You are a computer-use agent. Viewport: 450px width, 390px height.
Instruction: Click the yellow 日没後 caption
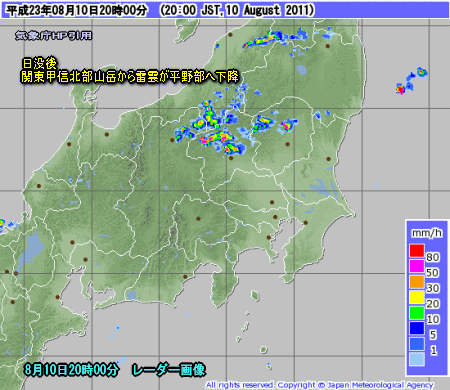tap(40, 63)
